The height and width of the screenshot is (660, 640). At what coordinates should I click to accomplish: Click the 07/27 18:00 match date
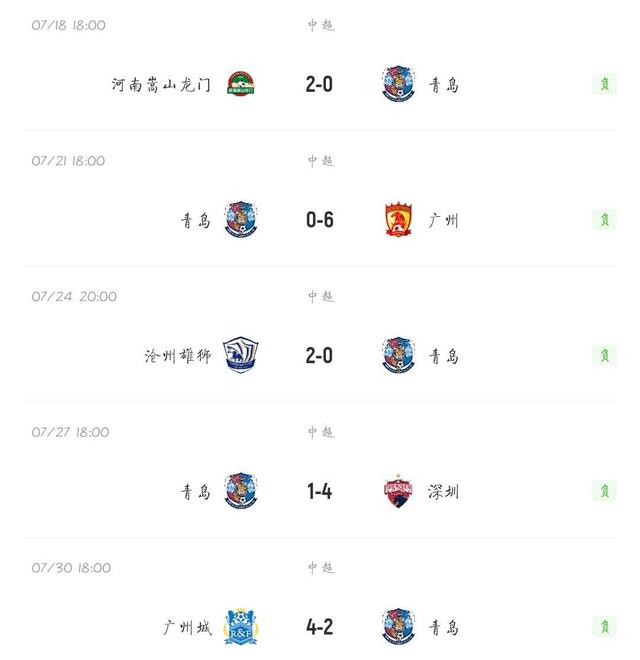[x=70, y=433]
